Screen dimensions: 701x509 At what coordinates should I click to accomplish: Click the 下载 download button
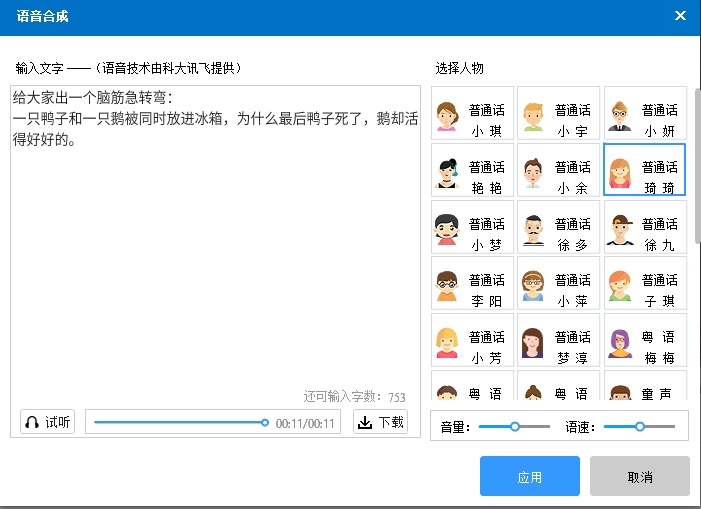380,422
